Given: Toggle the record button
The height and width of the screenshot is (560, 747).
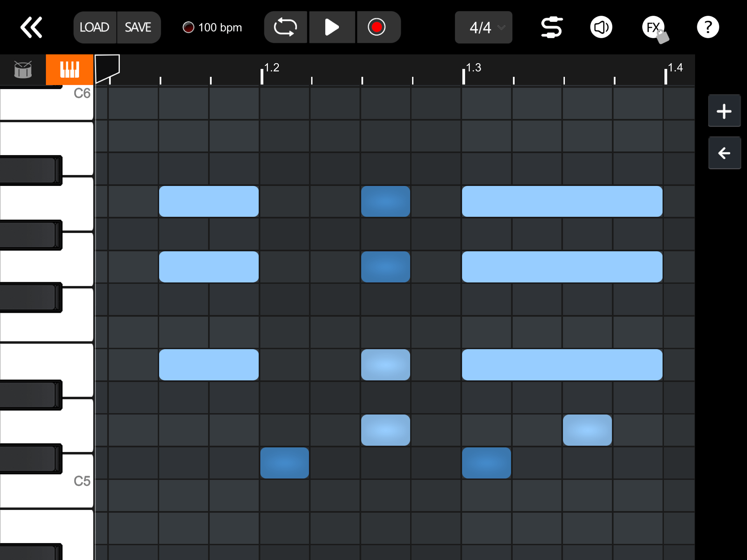Looking at the screenshot, I should (x=376, y=27).
